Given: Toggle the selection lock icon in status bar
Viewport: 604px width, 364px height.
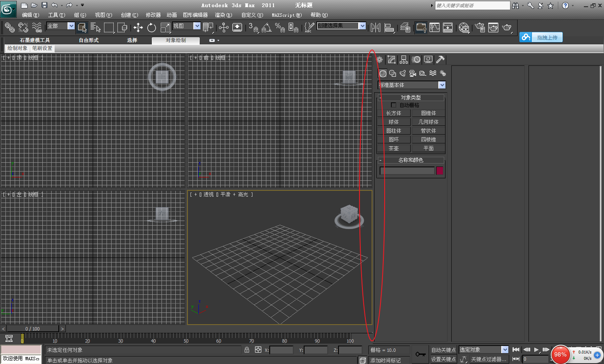Looking at the screenshot, I should (x=247, y=350).
